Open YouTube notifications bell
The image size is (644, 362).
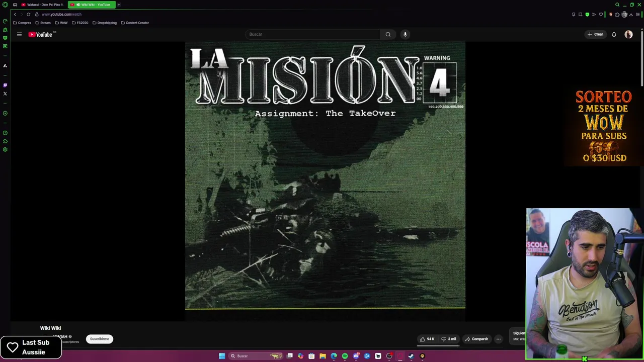(x=614, y=34)
